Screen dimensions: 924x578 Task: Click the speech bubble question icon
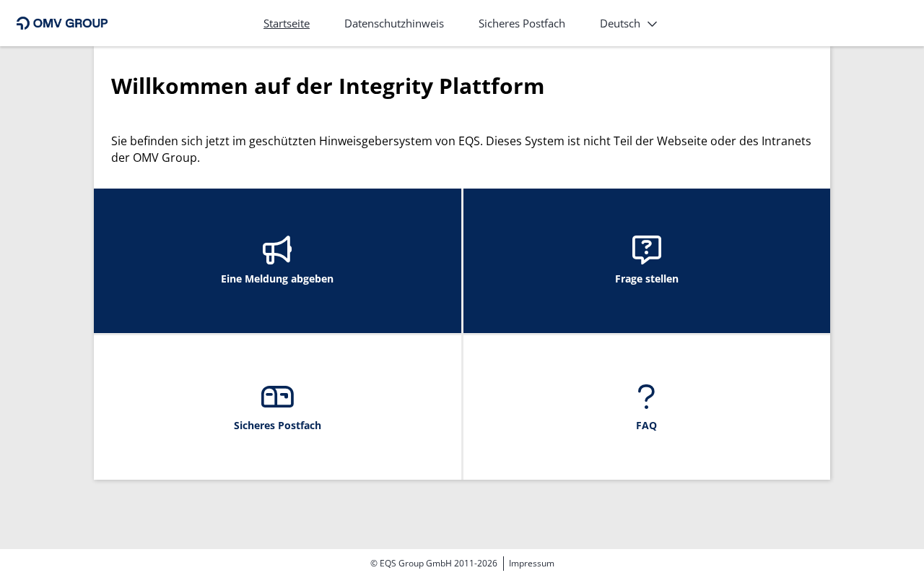[x=646, y=249]
